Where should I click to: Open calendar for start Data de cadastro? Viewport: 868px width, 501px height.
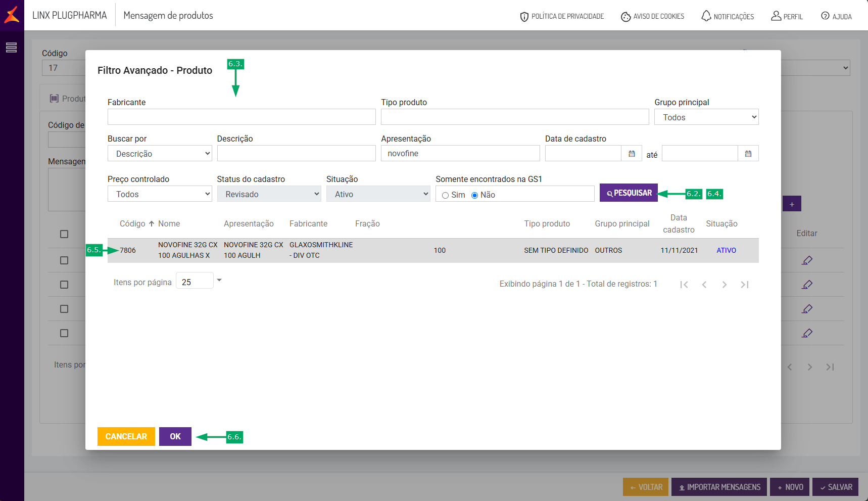click(x=632, y=153)
